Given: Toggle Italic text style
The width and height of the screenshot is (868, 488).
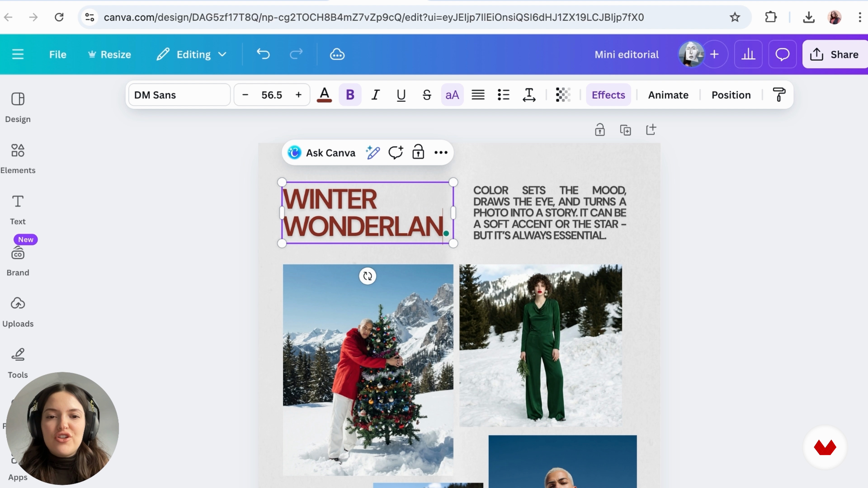Looking at the screenshot, I should 375,95.
